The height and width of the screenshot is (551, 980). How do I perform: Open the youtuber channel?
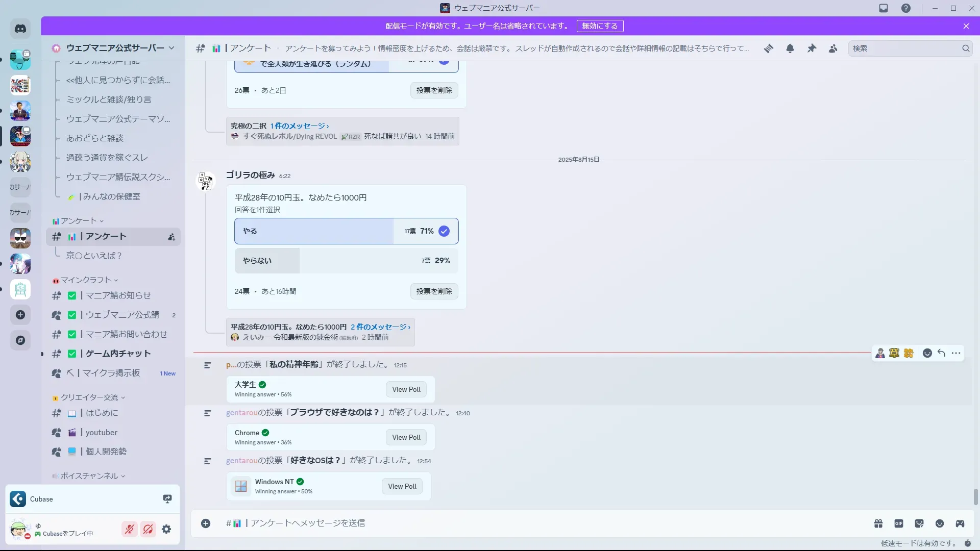coord(101,433)
